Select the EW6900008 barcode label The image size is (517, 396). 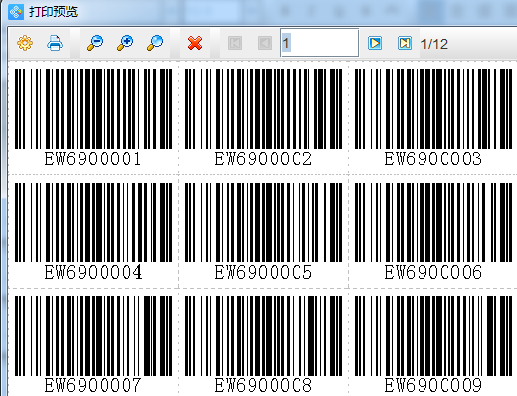point(263,345)
